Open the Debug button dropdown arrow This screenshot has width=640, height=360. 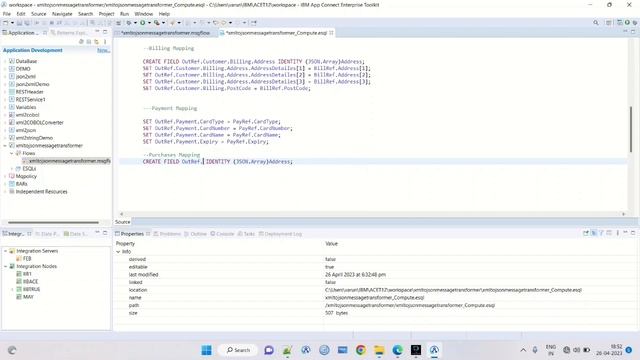click(135, 23)
